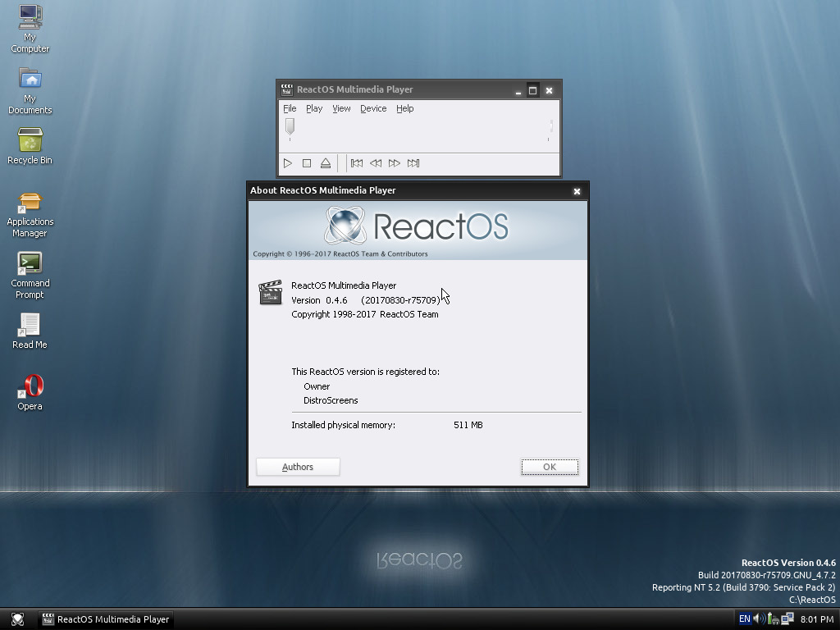Click the fast-forward icon in the player
Image resolution: width=840 pixels, height=630 pixels.
395,163
